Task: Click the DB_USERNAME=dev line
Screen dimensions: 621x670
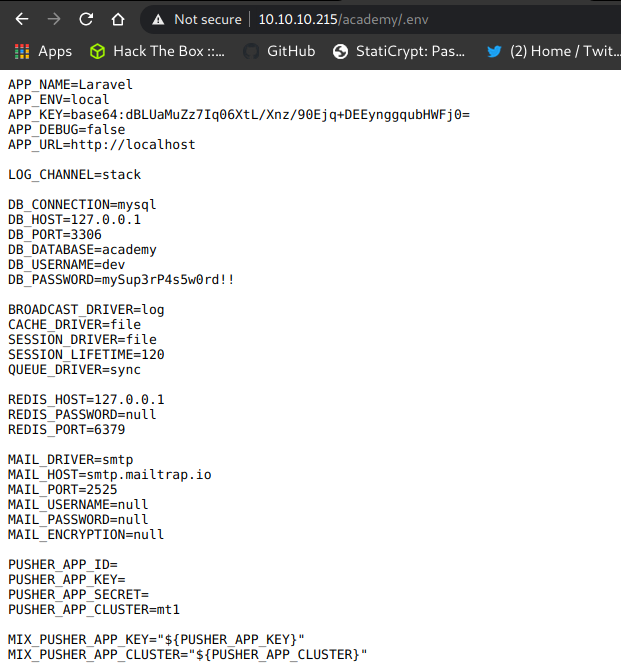Action: (67, 264)
